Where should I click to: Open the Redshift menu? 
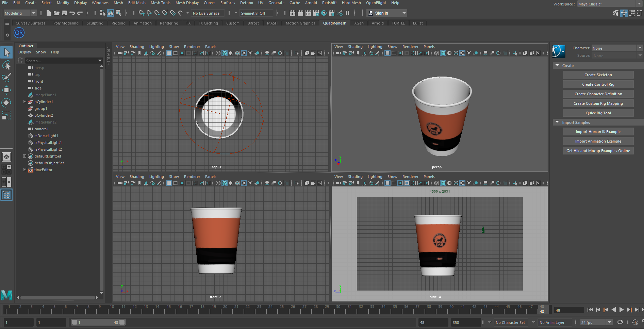pyautogui.click(x=329, y=3)
